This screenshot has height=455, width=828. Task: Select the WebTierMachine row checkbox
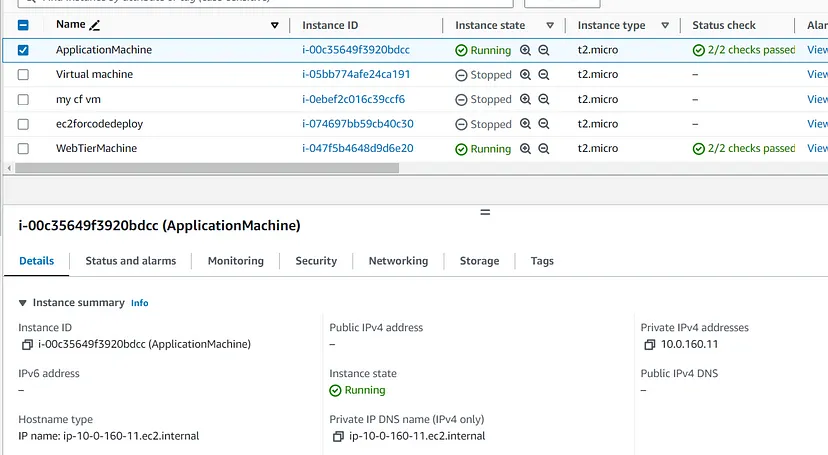(x=23, y=149)
